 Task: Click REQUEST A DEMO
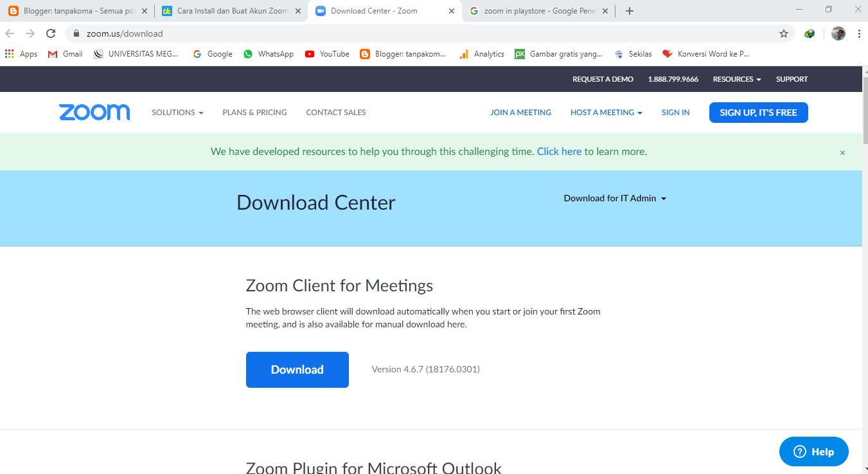[603, 79]
